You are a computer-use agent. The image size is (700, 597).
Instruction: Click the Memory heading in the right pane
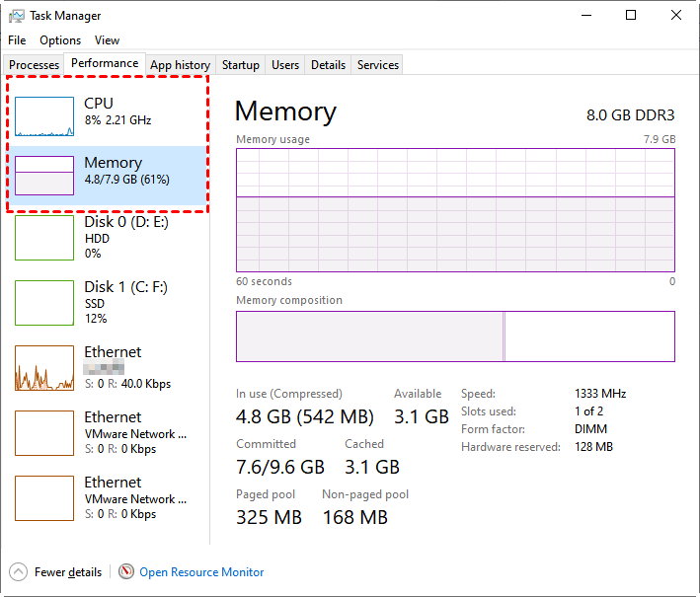pyautogui.click(x=285, y=112)
